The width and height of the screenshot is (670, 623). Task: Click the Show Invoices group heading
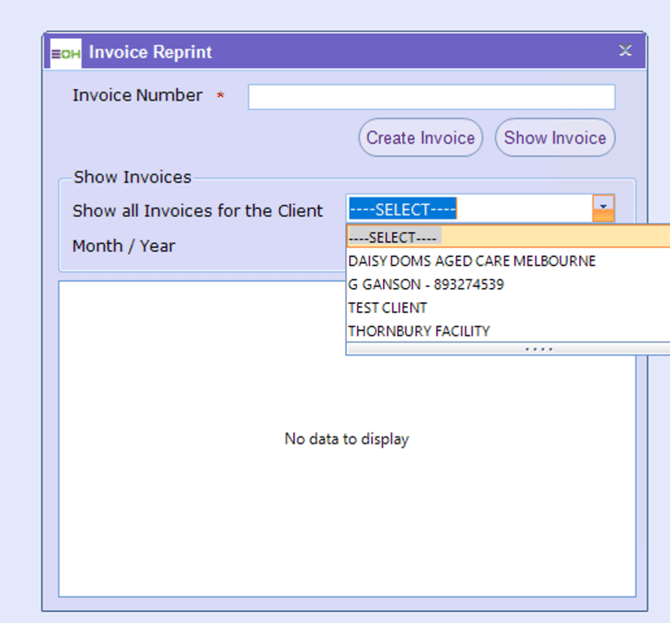point(132,177)
